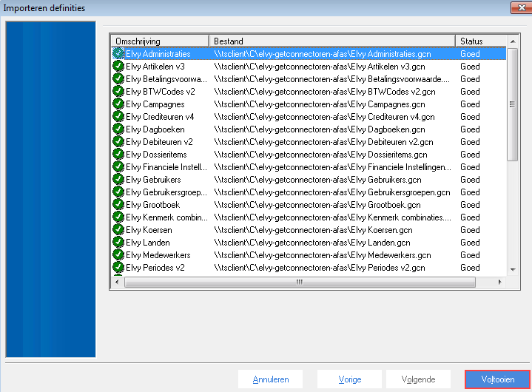Click the horizontal scrollbar thumb
The image size is (532, 392).
tap(300, 282)
